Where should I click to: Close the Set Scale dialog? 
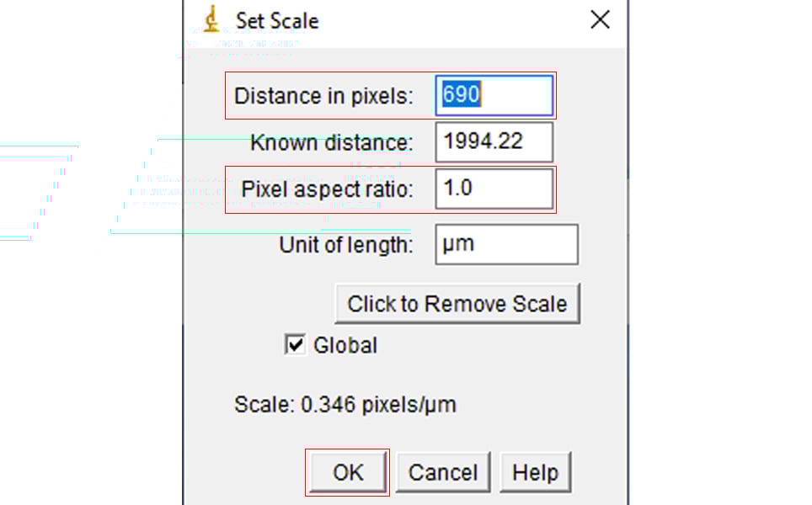click(x=600, y=20)
